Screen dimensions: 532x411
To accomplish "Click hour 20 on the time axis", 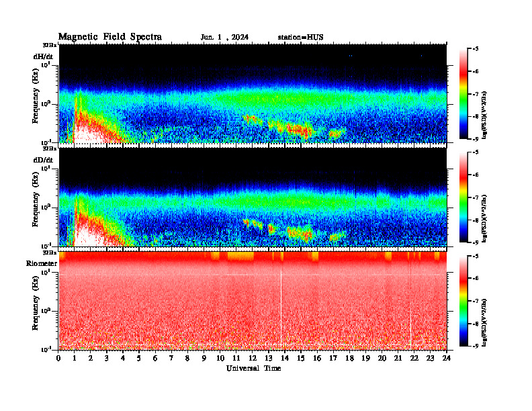I will [x=382, y=358].
